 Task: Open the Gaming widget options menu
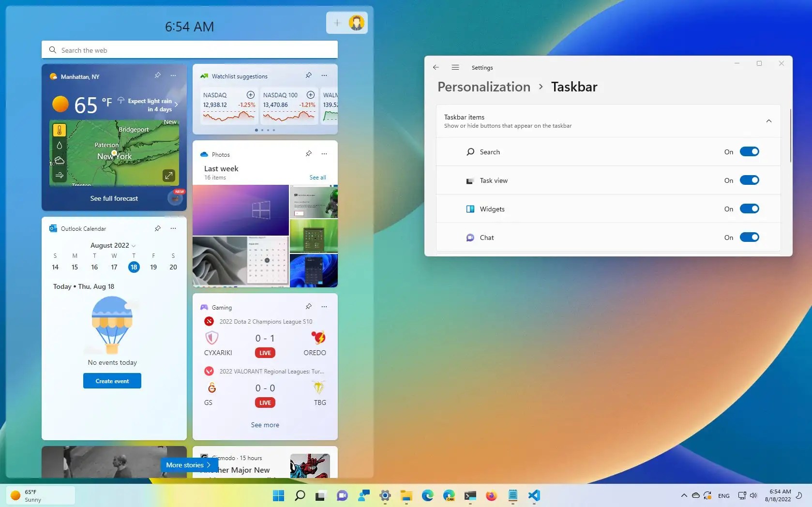pos(324,307)
